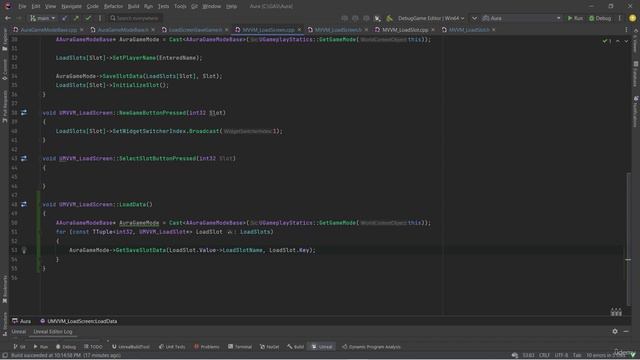The width and height of the screenshot is (640, 360).
Task: Select the Unreal Editor Log tab
Action: pyautogui.click(x=53, y=331)
